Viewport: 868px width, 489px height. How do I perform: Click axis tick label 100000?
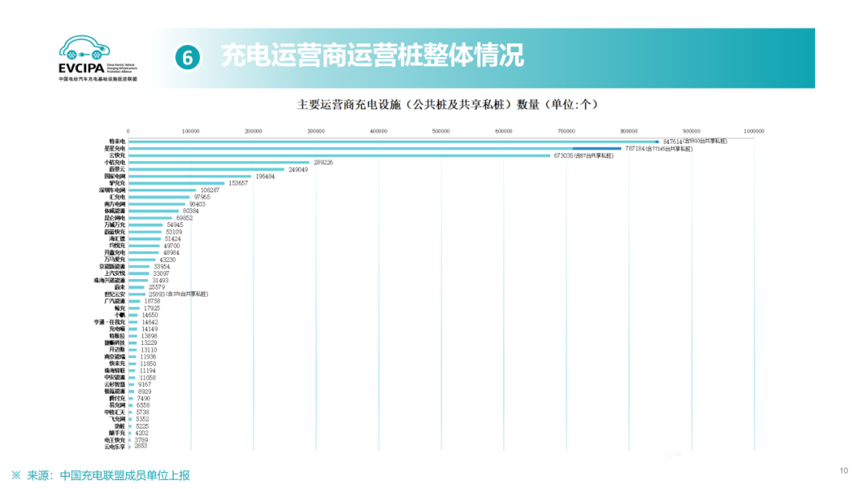pos(190,131)
